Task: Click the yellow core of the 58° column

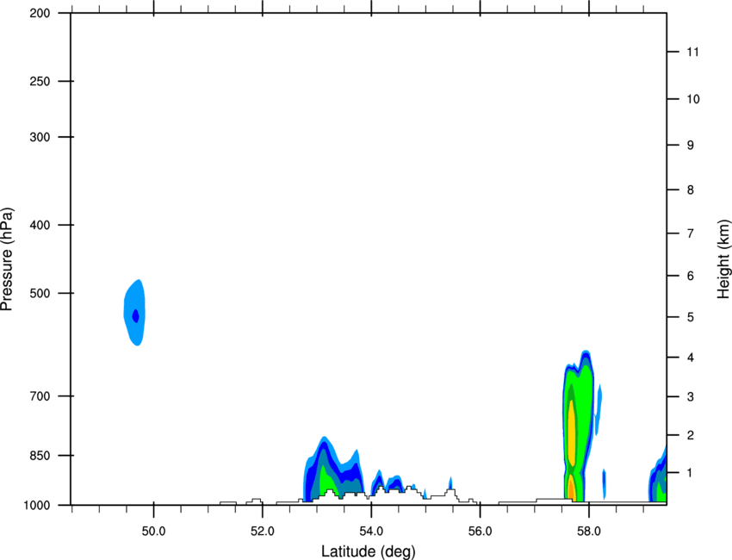Action: click(572, 432)
